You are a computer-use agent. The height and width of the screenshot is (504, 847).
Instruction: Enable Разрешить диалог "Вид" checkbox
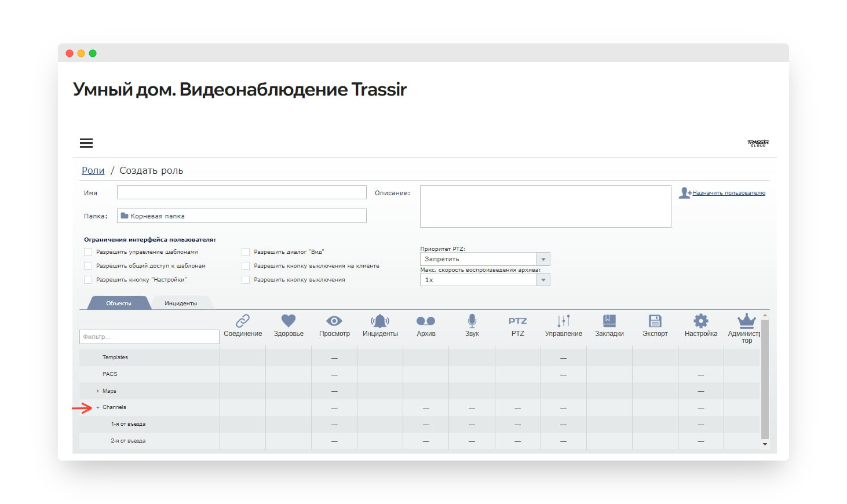tap(246, 252)
